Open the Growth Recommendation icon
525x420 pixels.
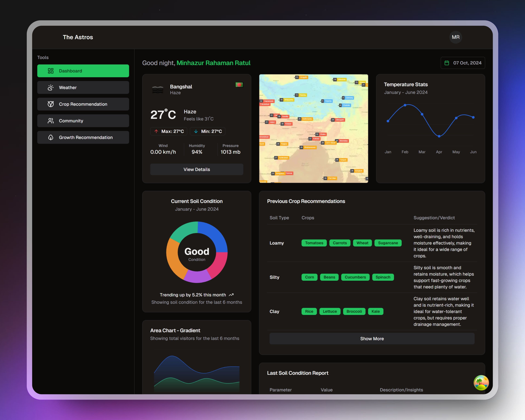point(51,137)
